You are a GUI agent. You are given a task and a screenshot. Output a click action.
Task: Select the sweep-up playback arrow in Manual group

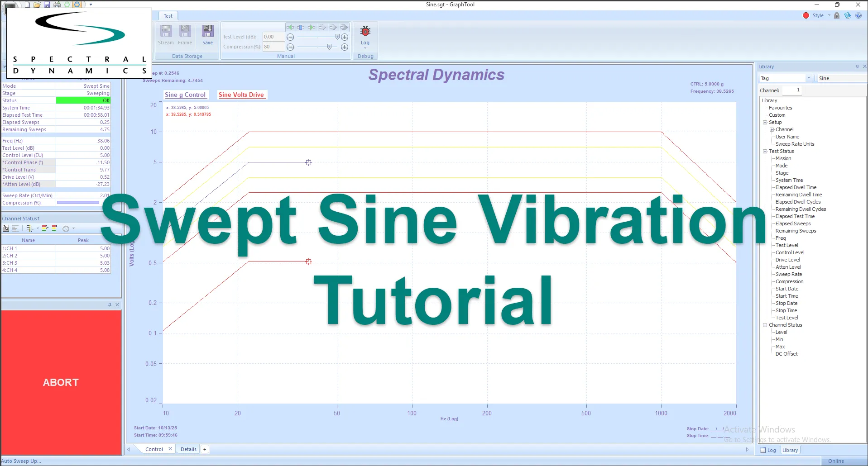click(312, 27)
